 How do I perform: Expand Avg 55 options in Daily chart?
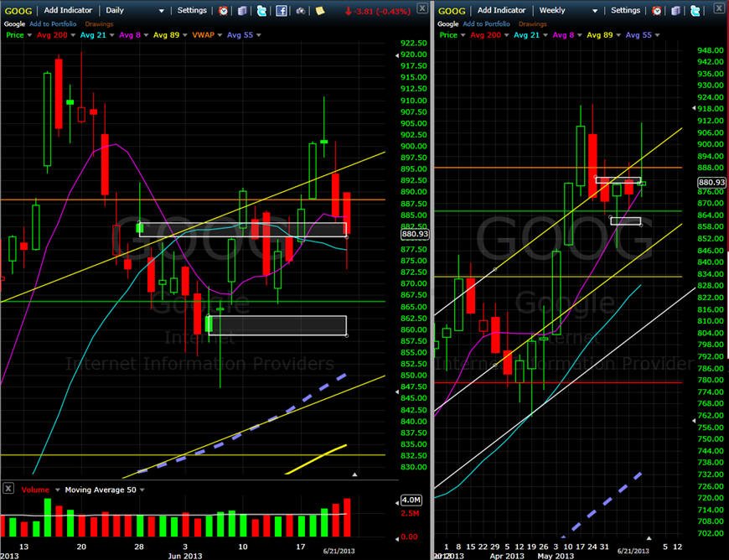[x=258, y=35]
